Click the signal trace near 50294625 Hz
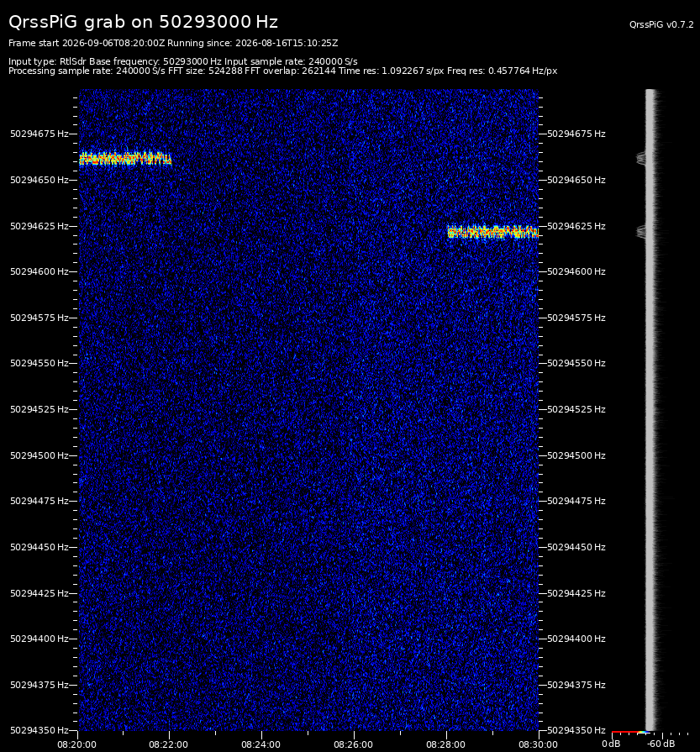 pyautogui.click(x=492, y=232)
